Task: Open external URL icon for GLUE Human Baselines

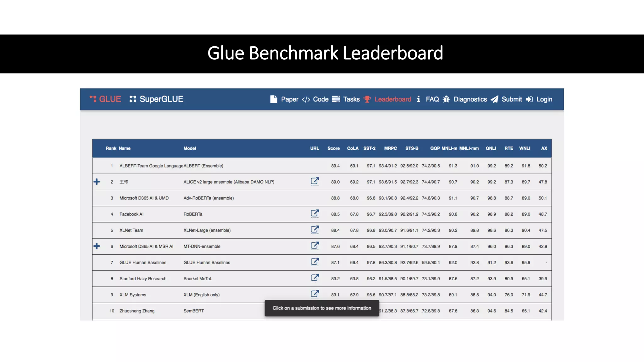Action: coord(315,262)
